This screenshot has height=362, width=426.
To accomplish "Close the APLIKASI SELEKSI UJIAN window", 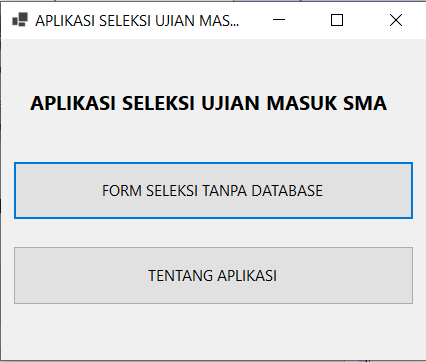I will coord(396,20).
